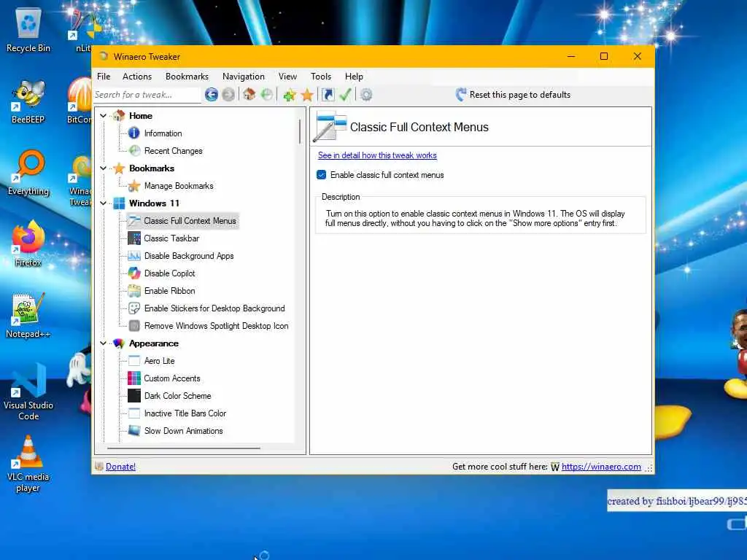Open Slow Down Animations tweak

(183, 431)
